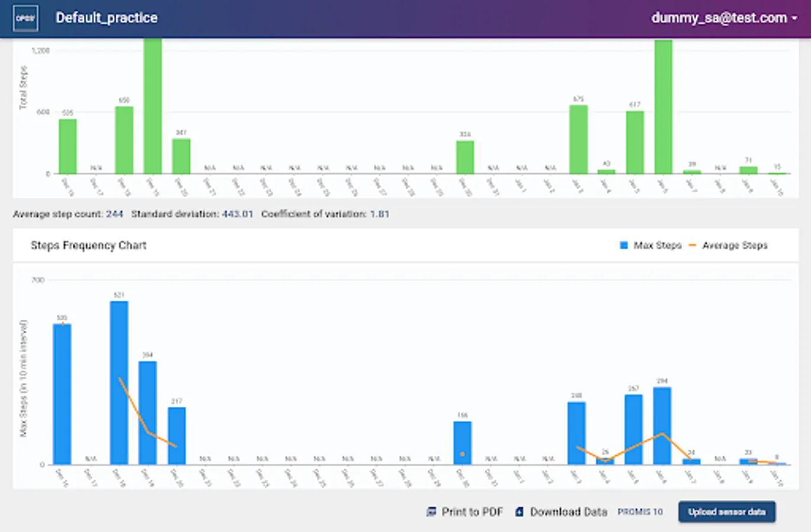Open the dummy_sa@test.com account dropdown

click(724, 18)
